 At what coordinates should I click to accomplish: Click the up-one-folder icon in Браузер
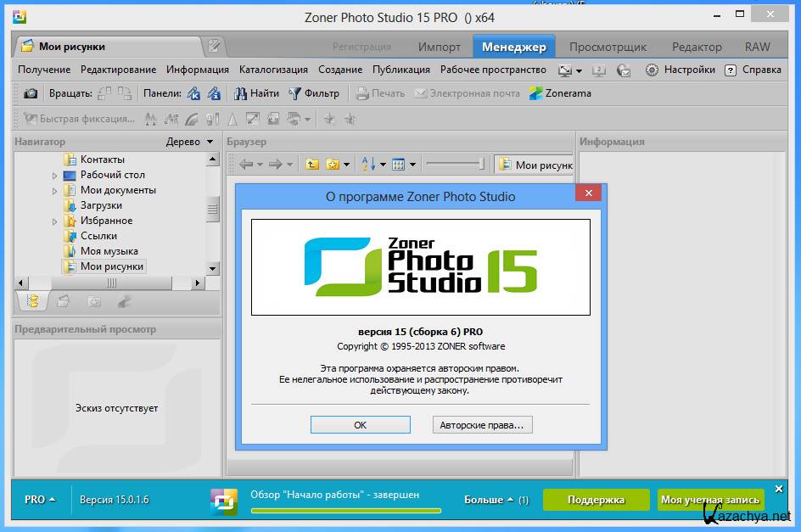pyautogui.click(x=311, y=165)
